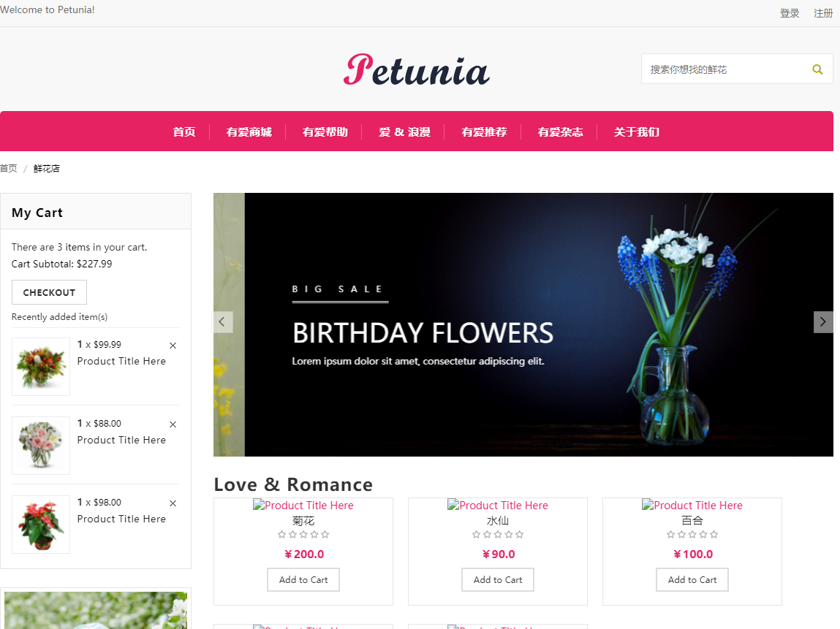Advance to the next banner slide
This screenshot has width=840, height=629.
point(823,321)
